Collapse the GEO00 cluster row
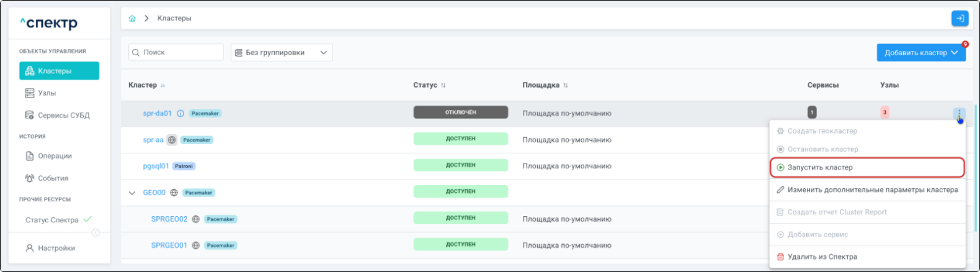The image size is (980, 272). 132,193
